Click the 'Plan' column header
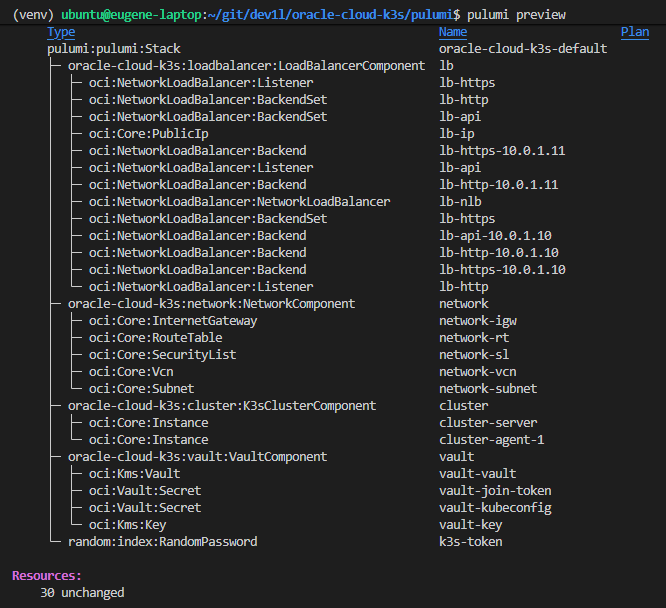 635,32
